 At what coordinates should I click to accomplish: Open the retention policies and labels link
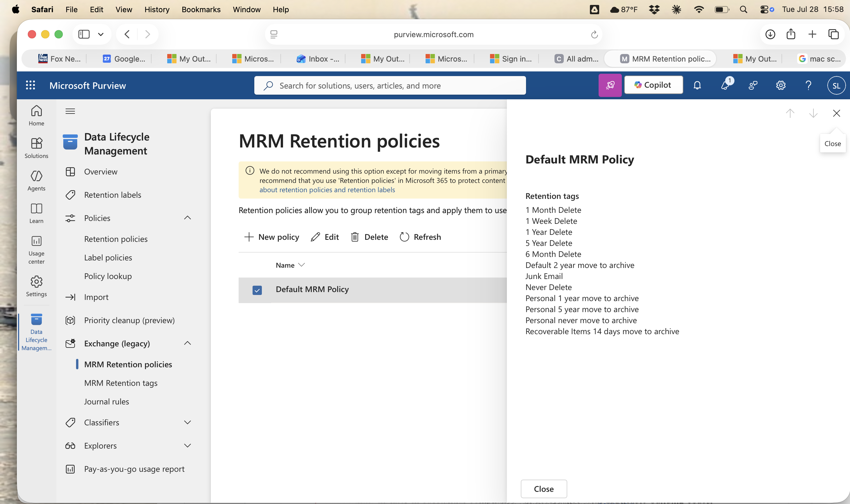pos(327,190)
